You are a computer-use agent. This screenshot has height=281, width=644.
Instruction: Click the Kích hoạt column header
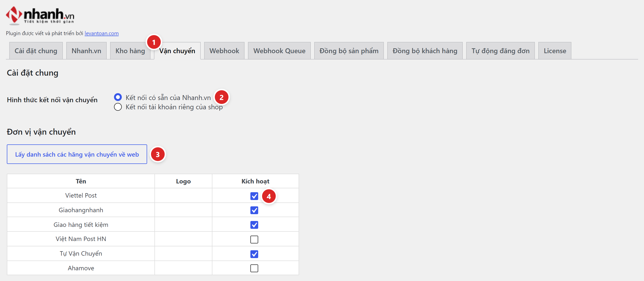point(255,181)
